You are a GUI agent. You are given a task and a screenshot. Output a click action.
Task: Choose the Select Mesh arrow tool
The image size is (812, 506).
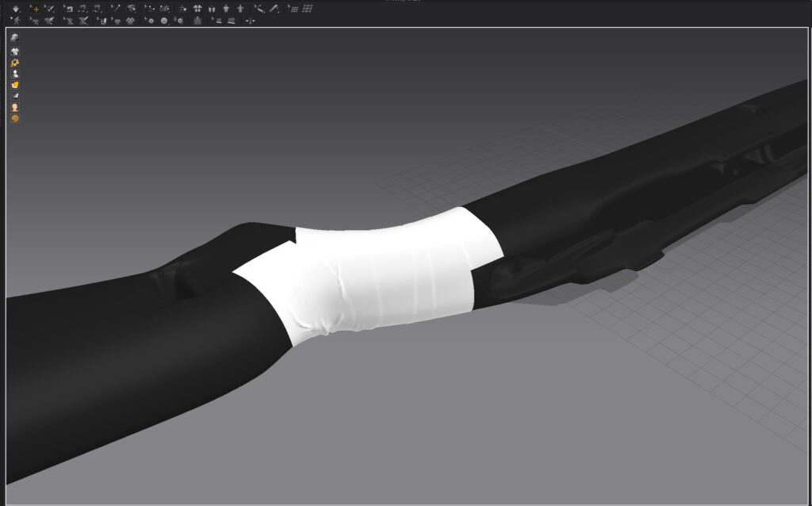tap(49, 9)
